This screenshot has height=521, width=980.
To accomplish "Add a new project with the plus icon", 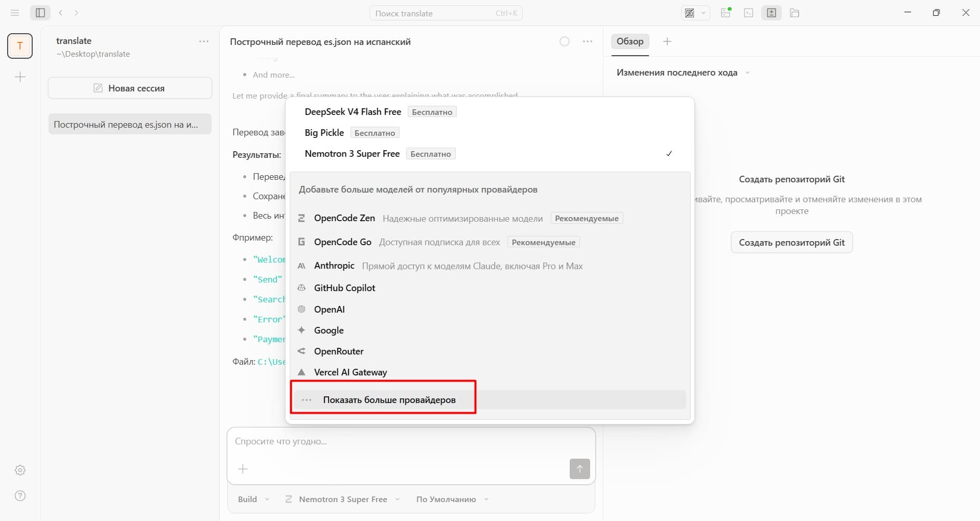I will tap(20, 77).
